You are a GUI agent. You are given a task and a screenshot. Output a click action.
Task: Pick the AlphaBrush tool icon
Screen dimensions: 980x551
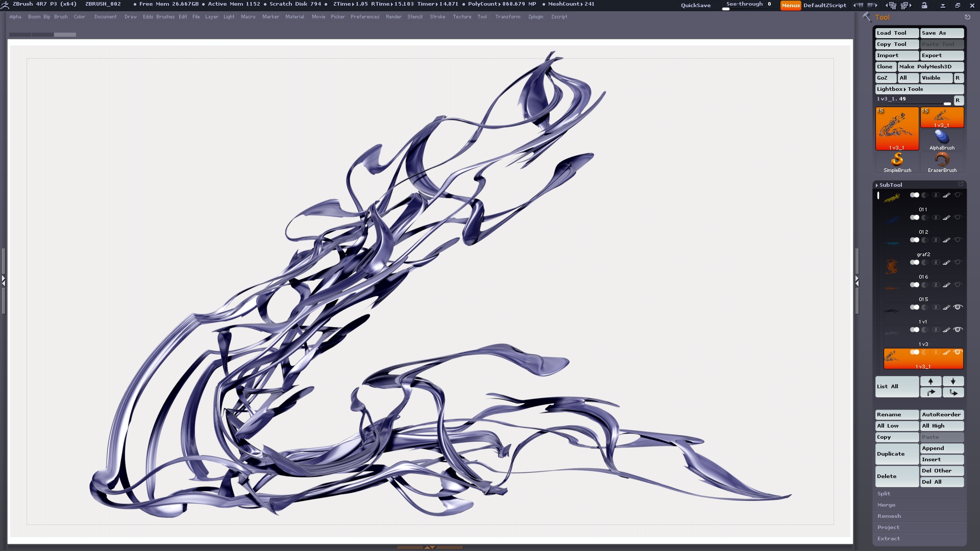point(942,137)
